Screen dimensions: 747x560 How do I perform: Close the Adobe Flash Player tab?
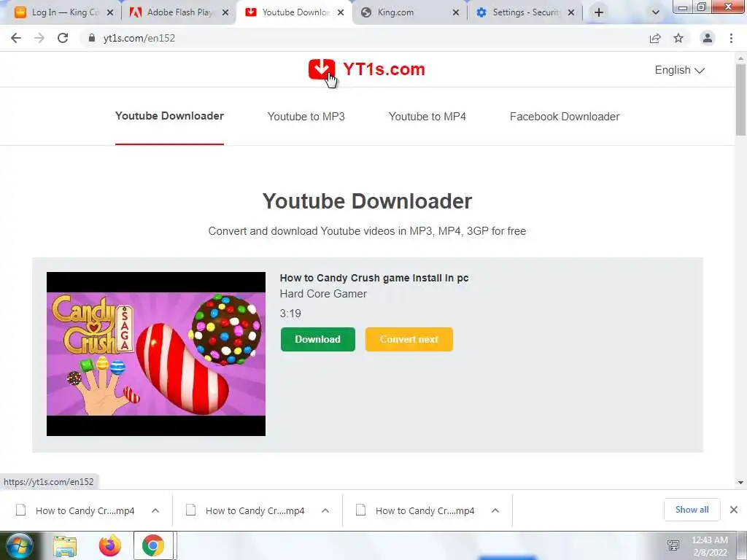point(225,12)
